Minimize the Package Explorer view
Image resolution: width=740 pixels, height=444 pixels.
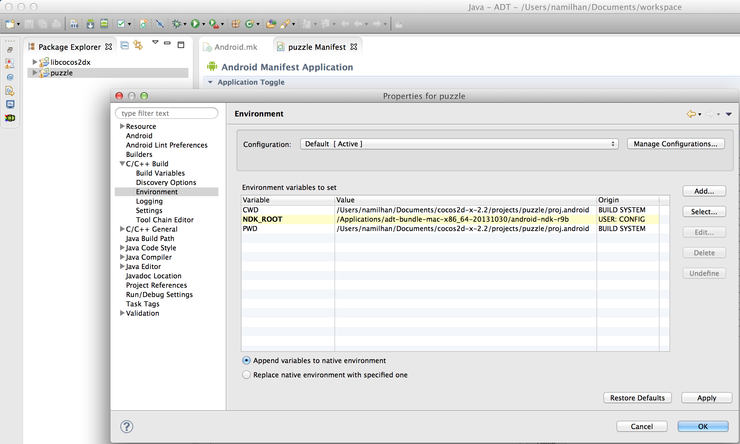(x=167, y=43)
